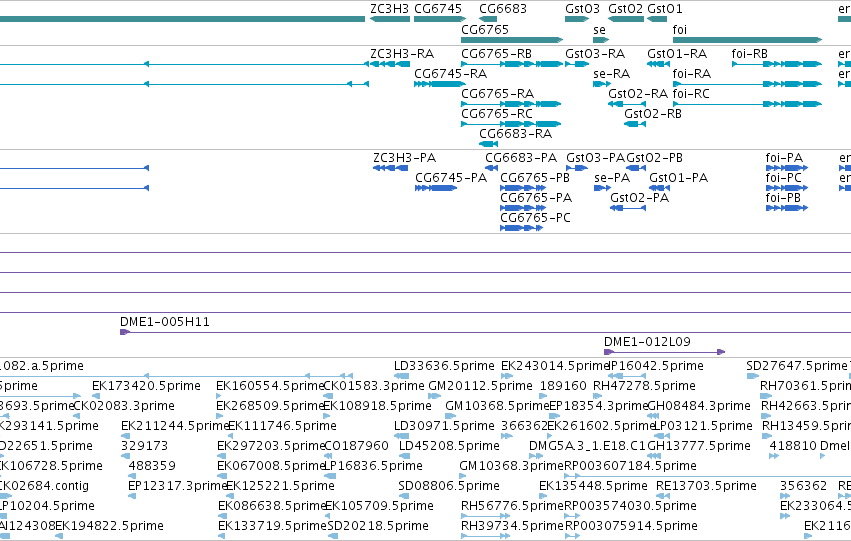Viewport: 851px width, 541px height.
Task: Select EST 329173
Action: (x=125, y=456)
